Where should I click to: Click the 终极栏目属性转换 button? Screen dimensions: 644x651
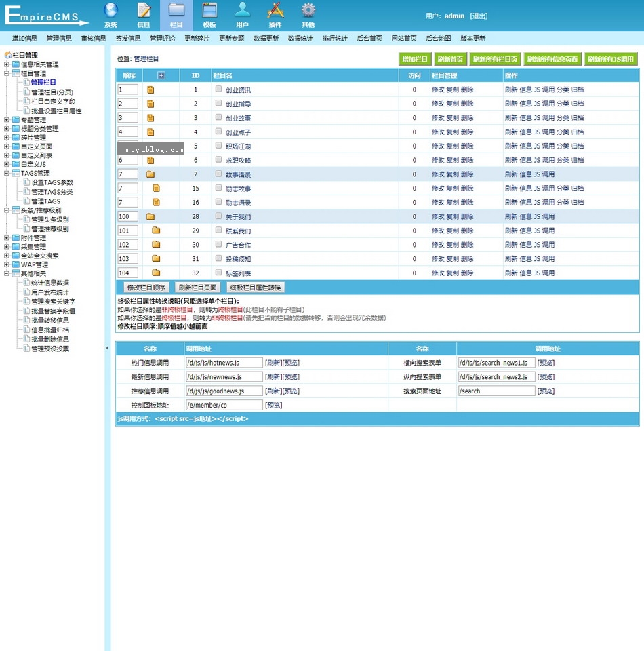255,288
